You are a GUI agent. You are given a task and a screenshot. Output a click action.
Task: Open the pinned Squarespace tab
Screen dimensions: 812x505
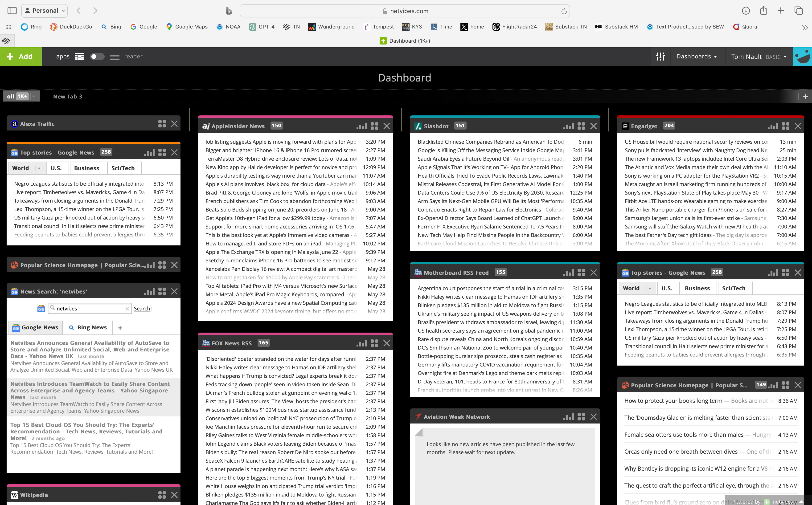point(6,41)
